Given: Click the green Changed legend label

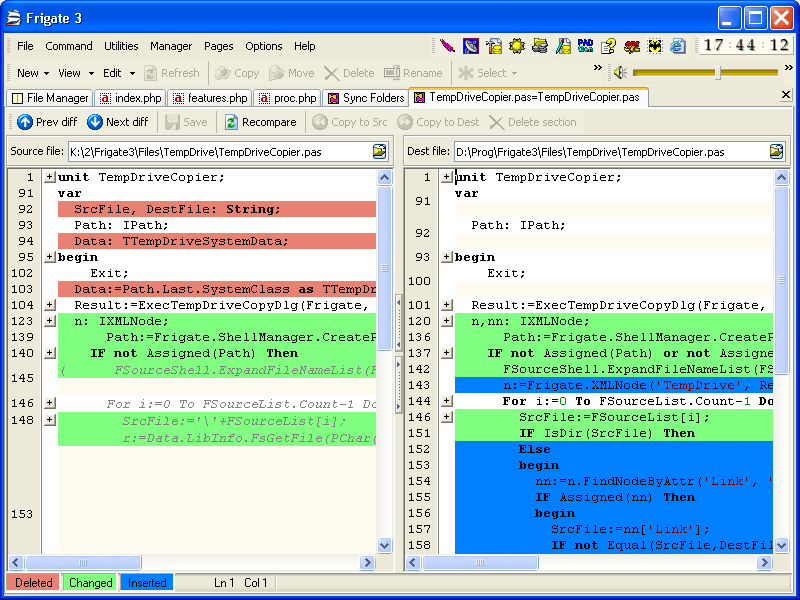Looking at the screenshot, I should tap(90, 583).
